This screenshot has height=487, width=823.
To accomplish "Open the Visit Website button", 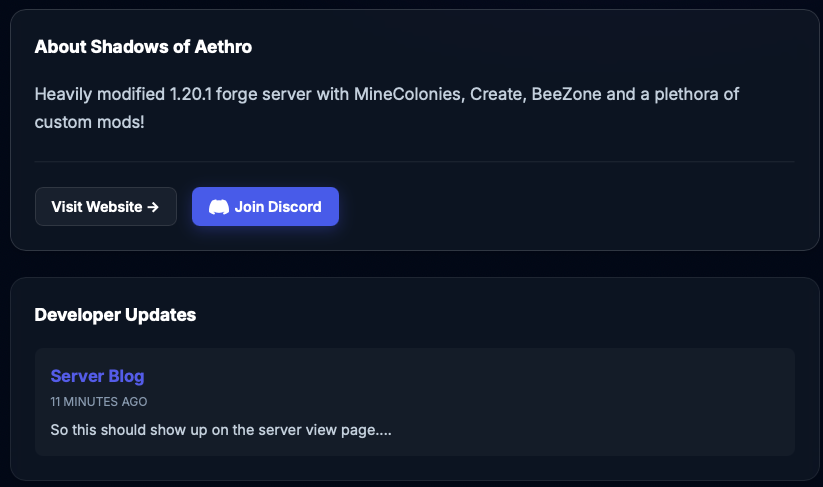I will point(105,207).
